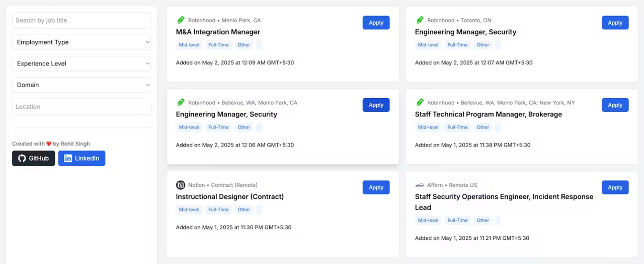Screen dimensions: 644x264
Task: Click the 'Added on May 1, 2025 at 11:21 PM' date
Action: [472, 238]
